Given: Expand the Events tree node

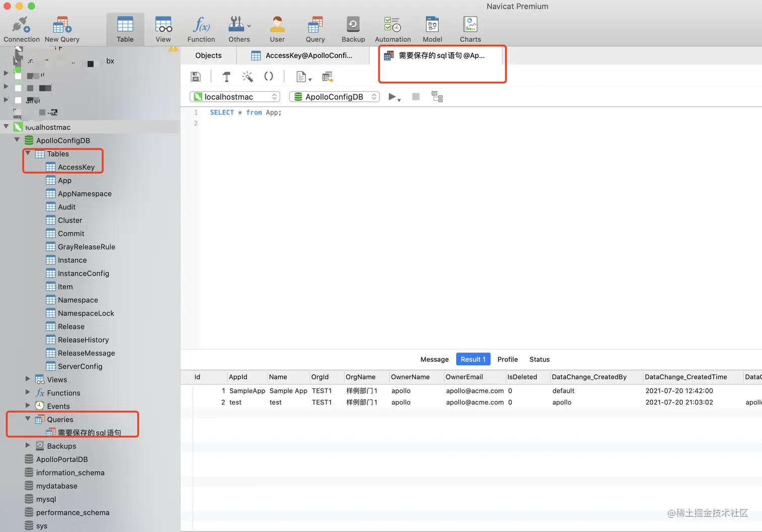Looking at the screenshot, I should point(28,406).
